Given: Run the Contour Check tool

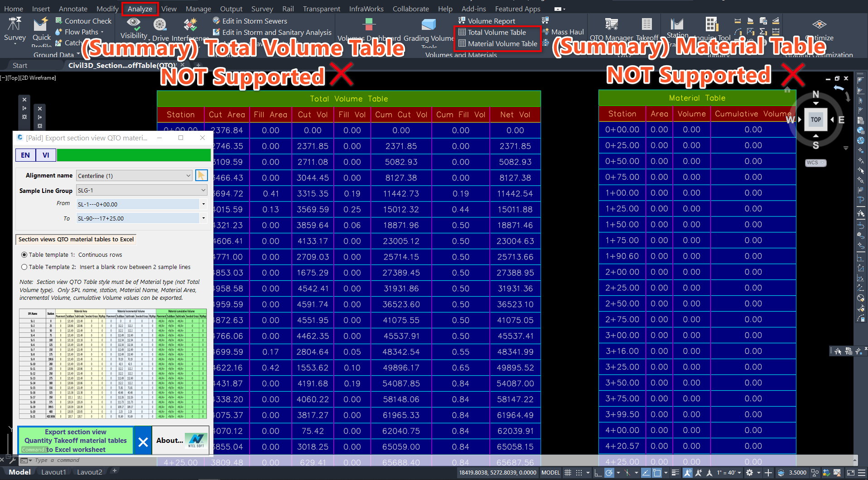Looking at the screenshot, I should click(x=83, y=21).
